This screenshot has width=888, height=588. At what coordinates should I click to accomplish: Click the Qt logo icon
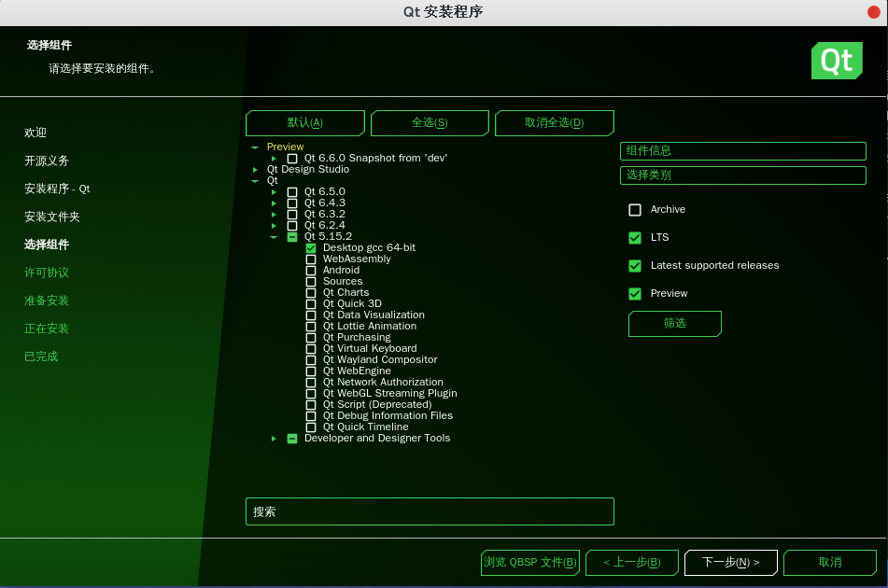(836, 61)
